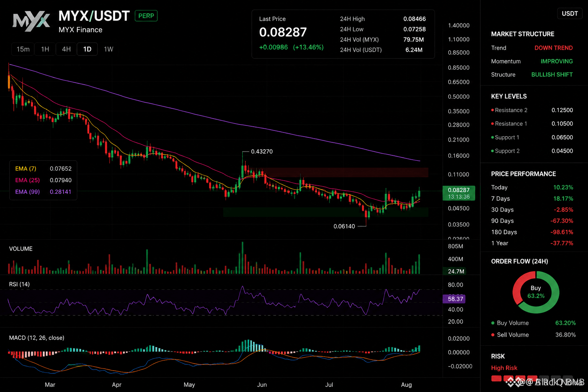588x392 pixels.
Task: Select the 1H timeframe tab
Action: [45, 49]
